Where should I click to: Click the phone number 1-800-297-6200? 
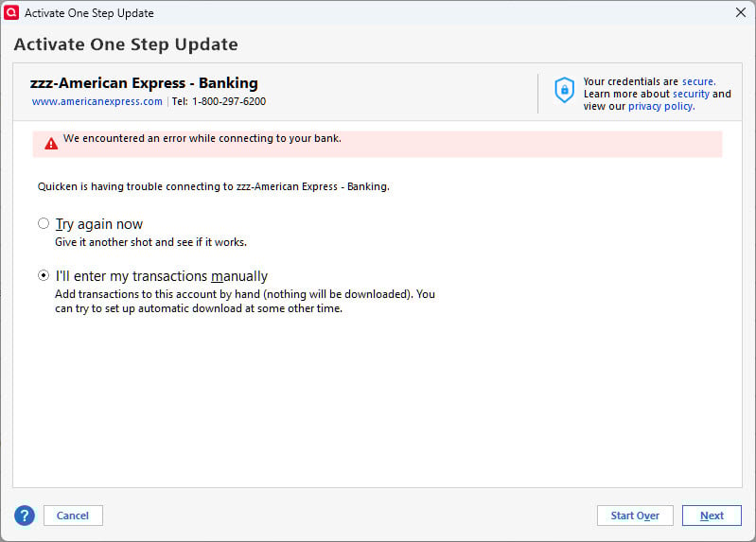pyautogui.click(x=229, y=101)
